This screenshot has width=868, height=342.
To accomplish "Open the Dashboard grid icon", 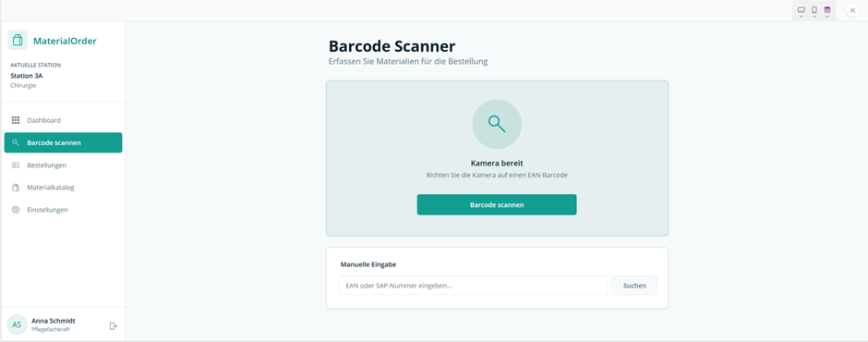I will click(16, 120).
